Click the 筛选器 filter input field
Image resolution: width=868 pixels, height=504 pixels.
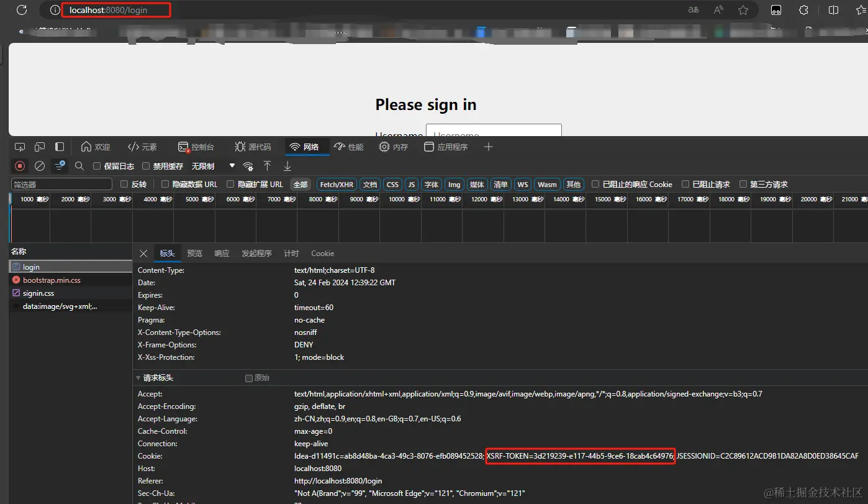[x=61, y=185]
